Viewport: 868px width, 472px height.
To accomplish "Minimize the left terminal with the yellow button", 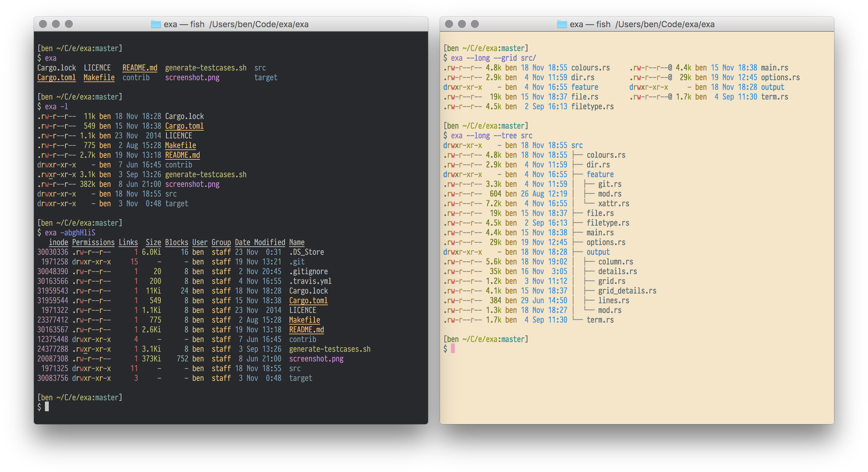I will [56, 24].
